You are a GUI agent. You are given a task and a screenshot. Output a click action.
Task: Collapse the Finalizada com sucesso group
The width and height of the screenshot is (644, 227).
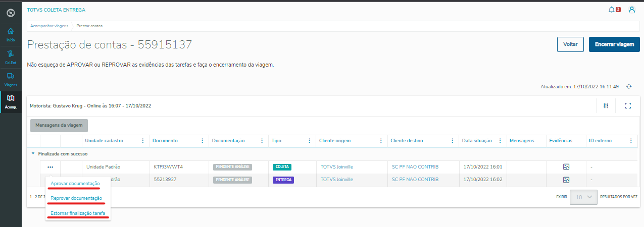[33, 153]
